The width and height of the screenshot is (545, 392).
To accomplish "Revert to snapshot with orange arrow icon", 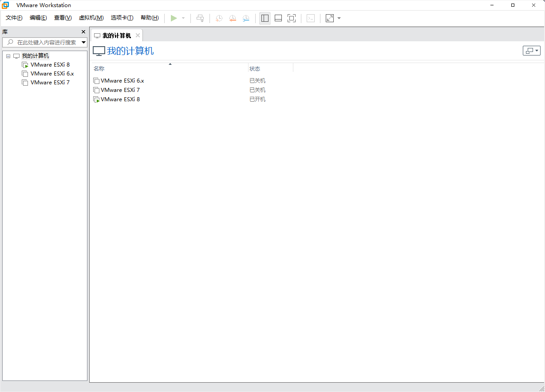I will [233, 18].
